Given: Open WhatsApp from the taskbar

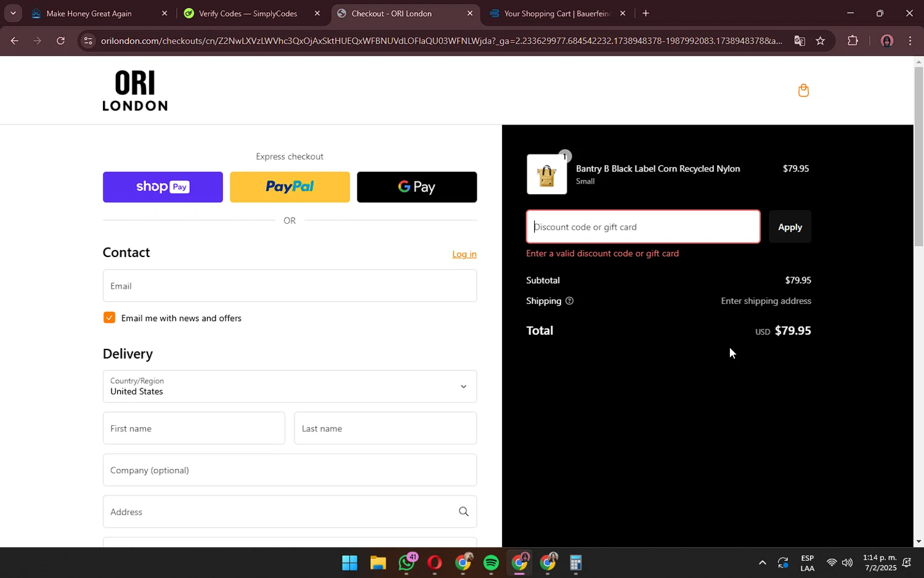Looking at the screenshot, I should 407,563.
